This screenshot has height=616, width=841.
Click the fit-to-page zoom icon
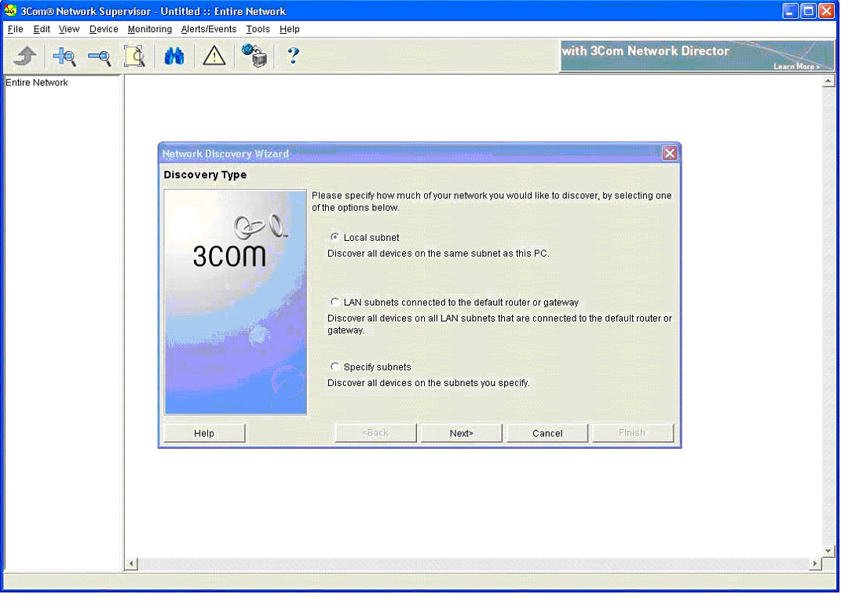[134, 56]
